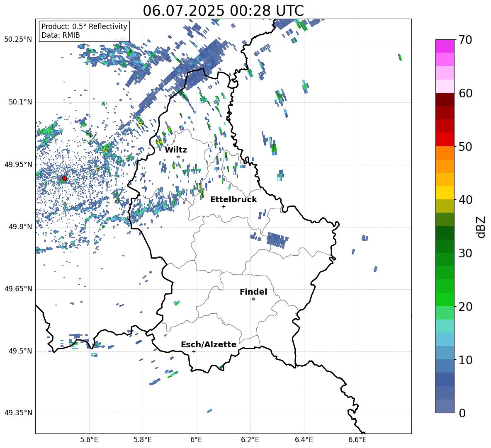Click the Ettelbruck city label

click(233, 200)
